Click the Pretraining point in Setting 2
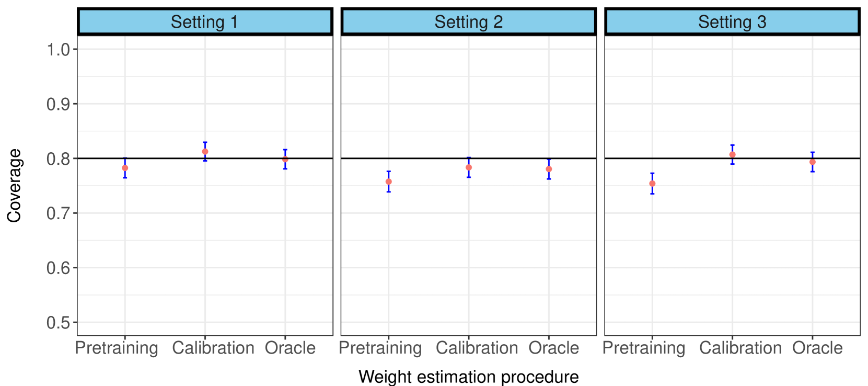This screenshot has height=386, width=868. coord(388,182)
